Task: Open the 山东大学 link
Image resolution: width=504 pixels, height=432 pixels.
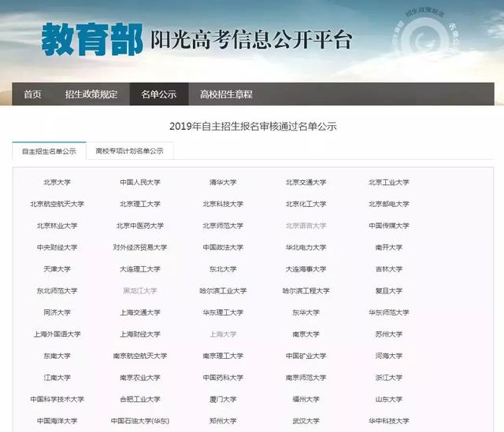Action: tap(388, 399)
